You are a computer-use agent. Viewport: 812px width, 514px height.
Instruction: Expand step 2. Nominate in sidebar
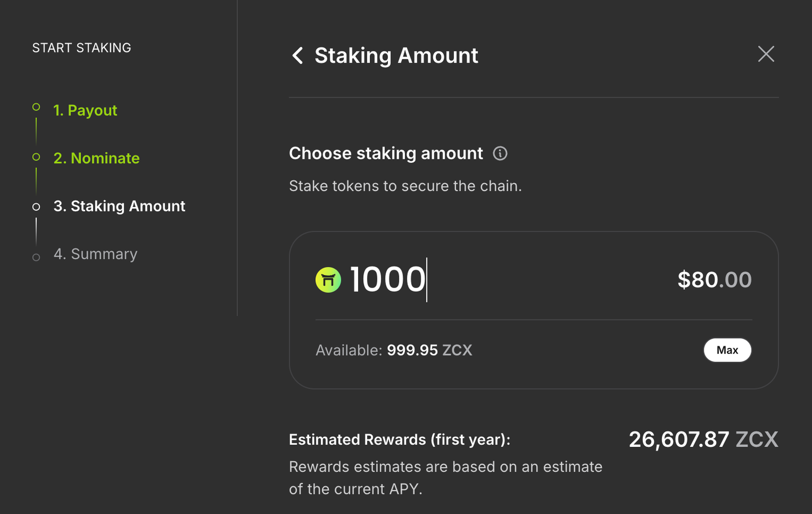[96, 158]
